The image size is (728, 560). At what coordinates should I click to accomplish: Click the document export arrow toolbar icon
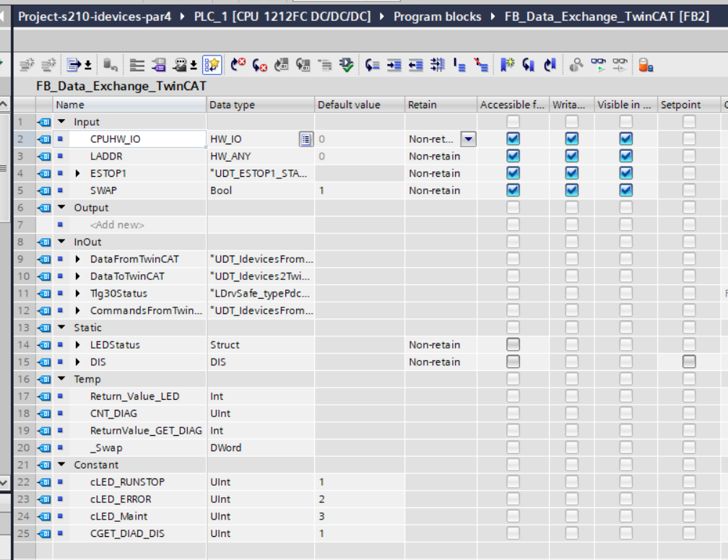[x=74, y=65]
